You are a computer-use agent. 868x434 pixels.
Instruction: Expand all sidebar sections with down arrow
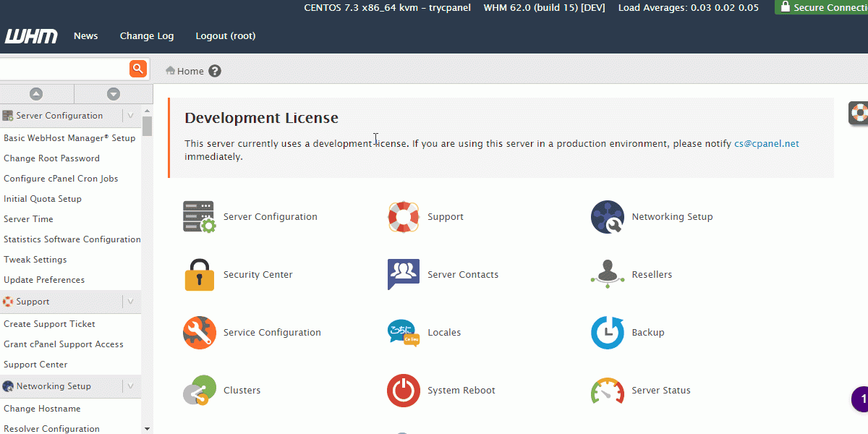[114, 94]
